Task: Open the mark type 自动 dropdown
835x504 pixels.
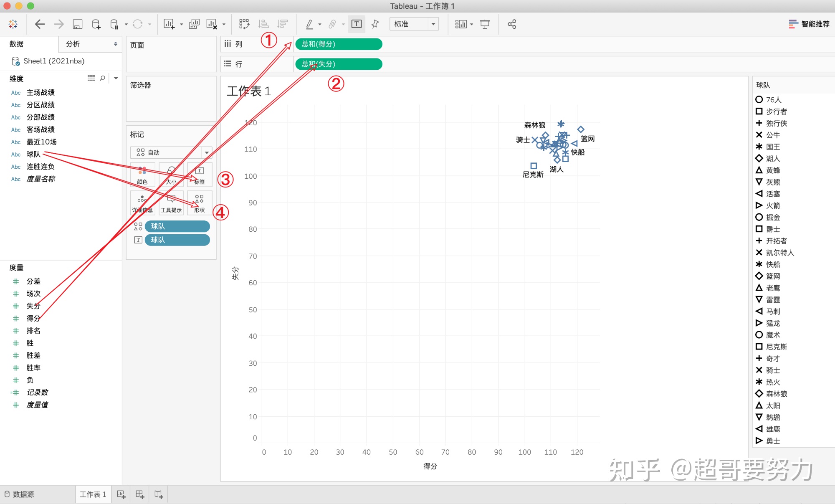Action: pyautogui.click(x=171, y=152)
